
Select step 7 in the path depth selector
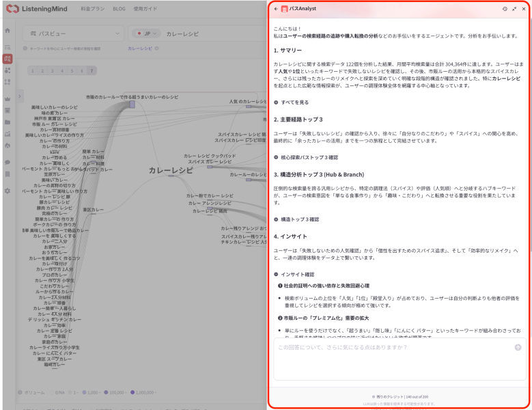click(91, 70)
